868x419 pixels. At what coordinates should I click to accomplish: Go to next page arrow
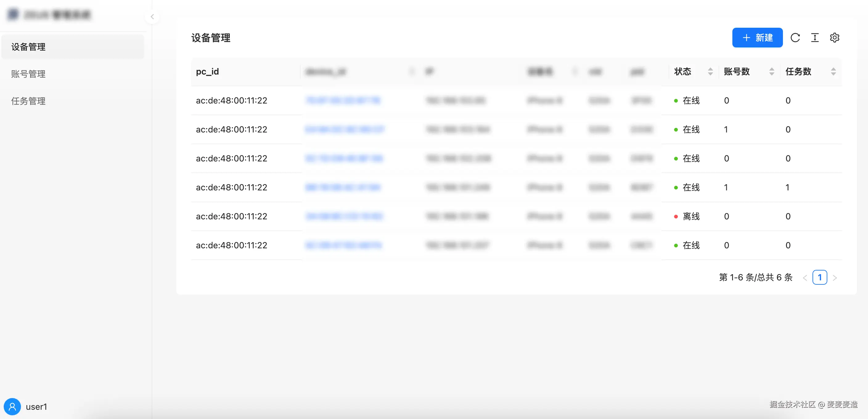pyautogui.click(x=835, y=278)
